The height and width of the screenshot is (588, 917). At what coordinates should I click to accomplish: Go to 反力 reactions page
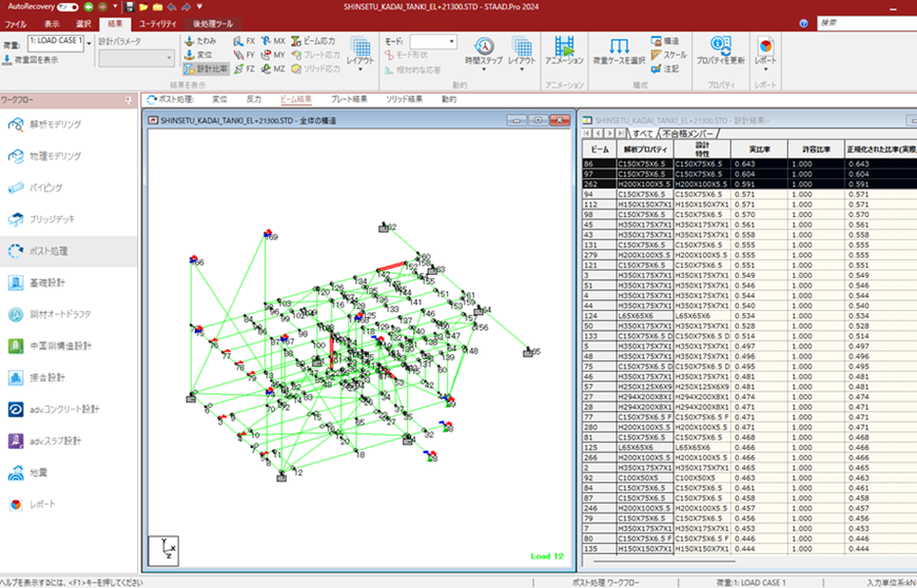[x=253, y=100]
